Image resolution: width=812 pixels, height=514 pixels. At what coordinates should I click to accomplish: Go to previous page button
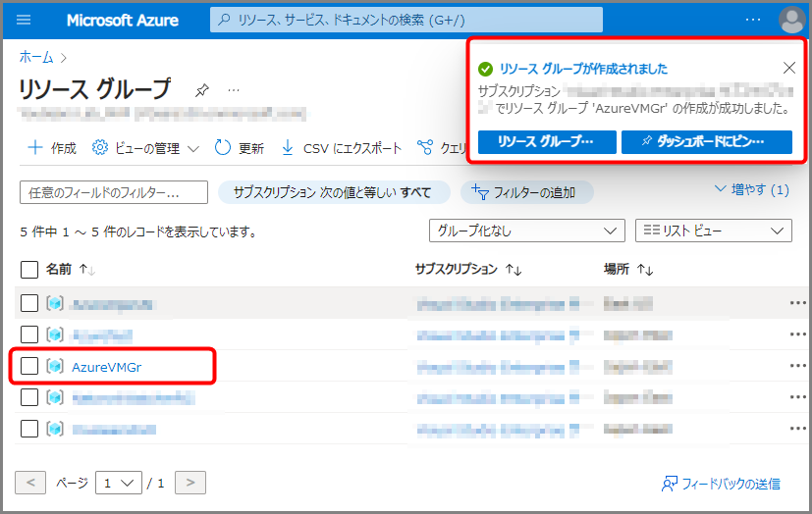coord(30,483)
